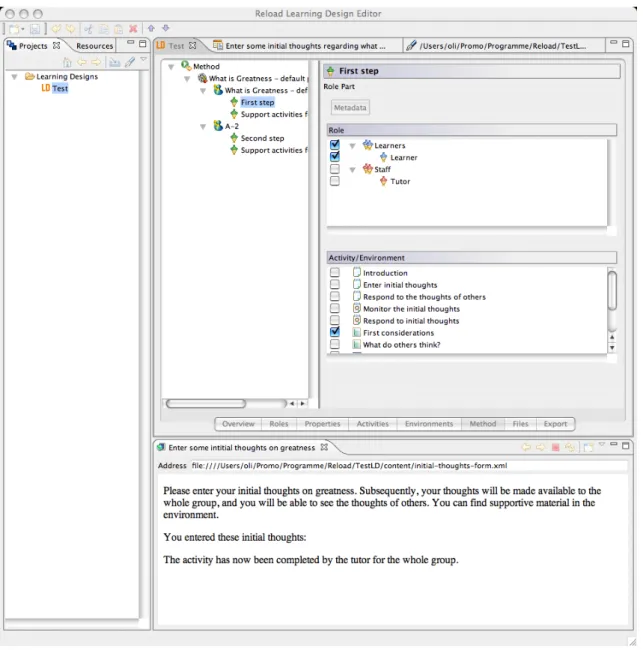Minimize the bottom browser preview pane
This screenshot has height=650, width=643.
click(x=614, y=445)
